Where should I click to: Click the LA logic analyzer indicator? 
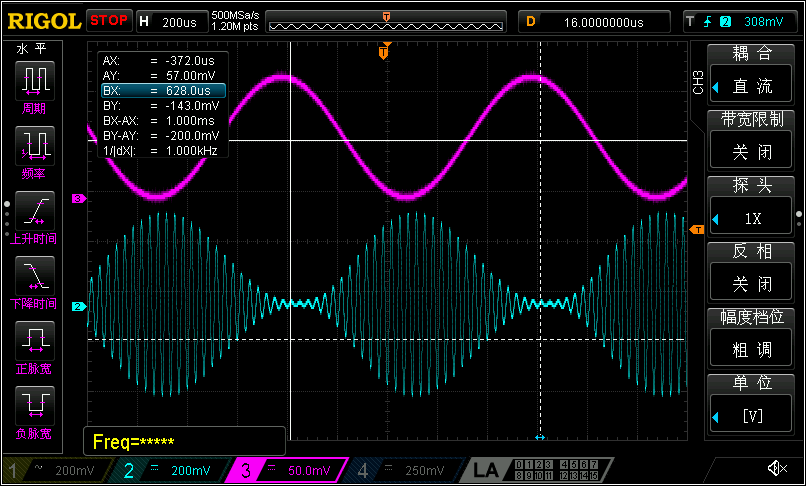pos(487,469)
